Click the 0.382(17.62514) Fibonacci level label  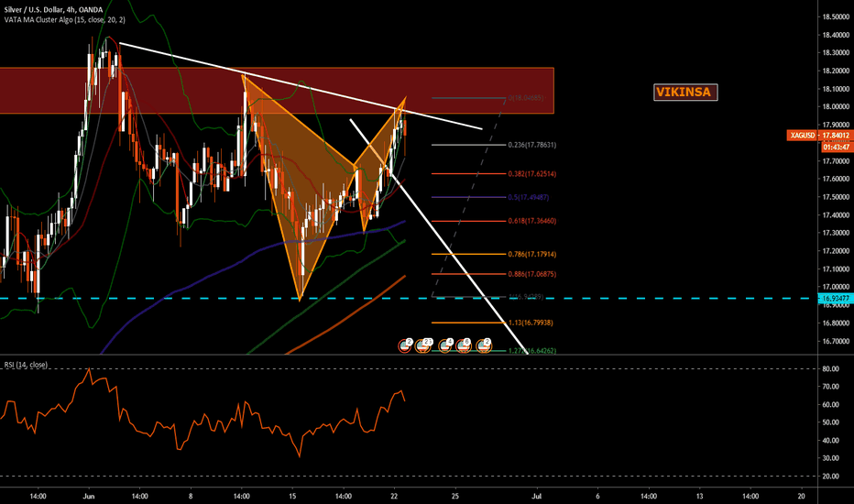(x=531, y=174)
